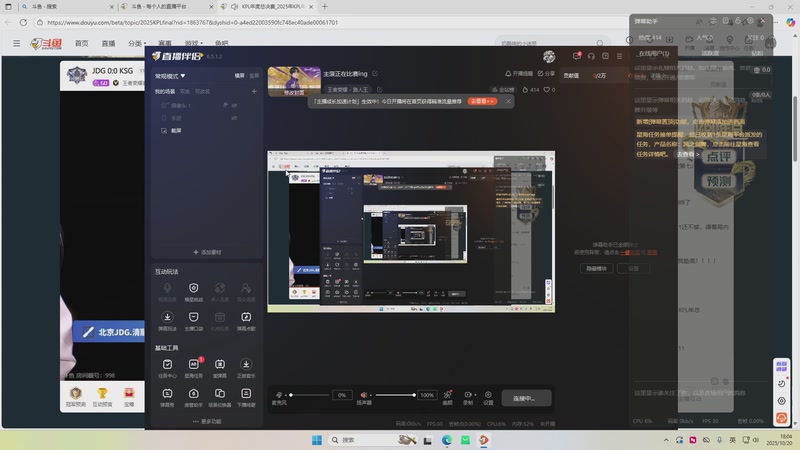Expand the arrow next to the 录制 icon
800x450 pixels.
[x=476, y=394]
